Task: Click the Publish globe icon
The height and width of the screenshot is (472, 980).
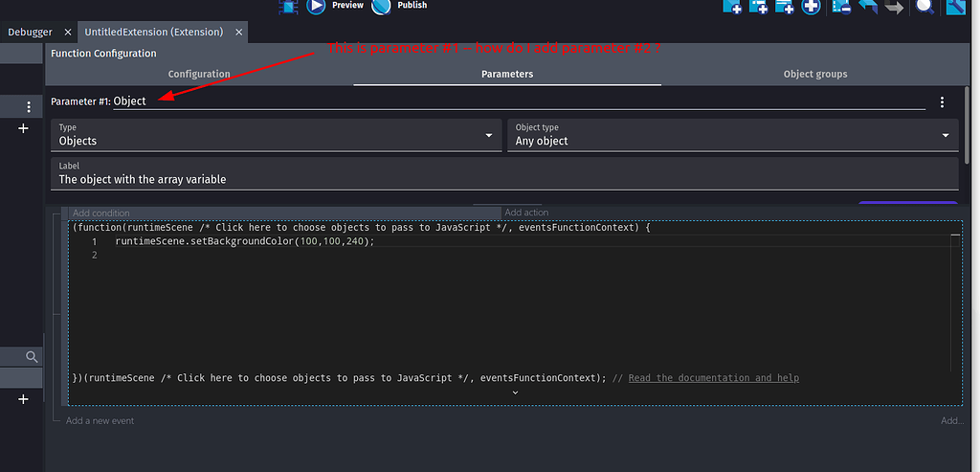Action: click(x=381, y=6)
